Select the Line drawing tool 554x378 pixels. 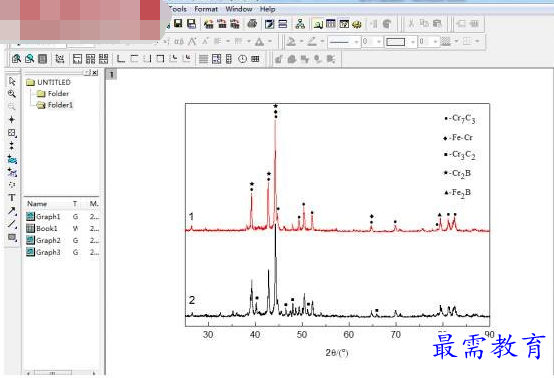(x=12, y=224)
